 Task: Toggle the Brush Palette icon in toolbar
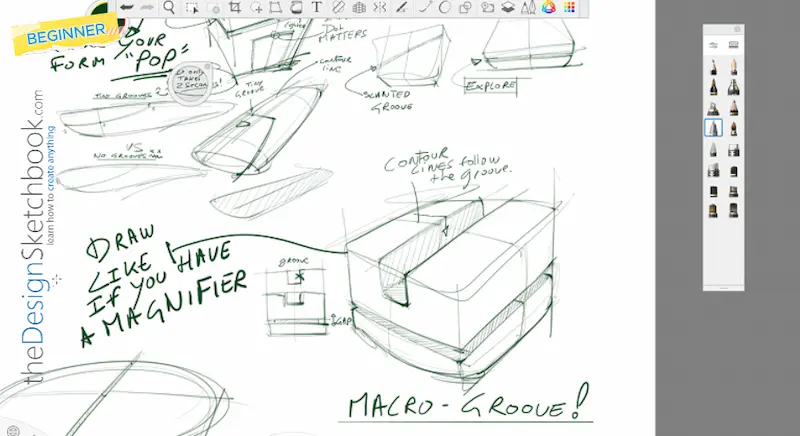click(528, 7)
